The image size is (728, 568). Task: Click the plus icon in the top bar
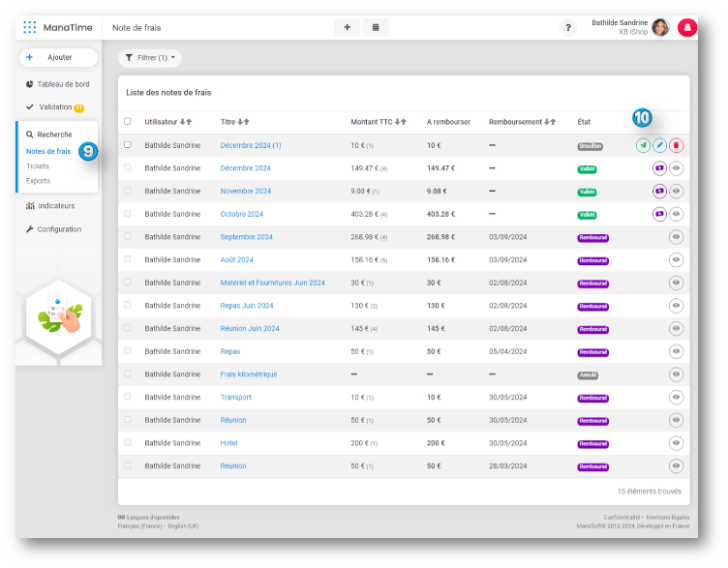click(347, 27)
